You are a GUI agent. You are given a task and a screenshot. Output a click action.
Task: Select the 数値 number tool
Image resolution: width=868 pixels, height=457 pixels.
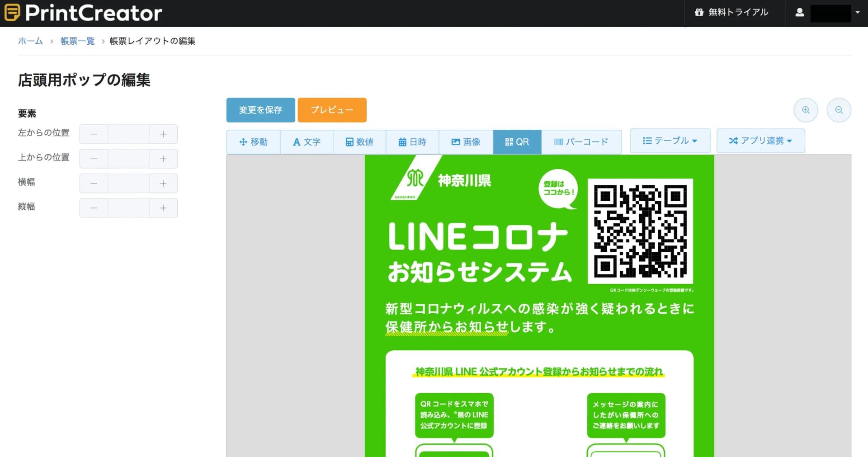(x=359, y=142)
